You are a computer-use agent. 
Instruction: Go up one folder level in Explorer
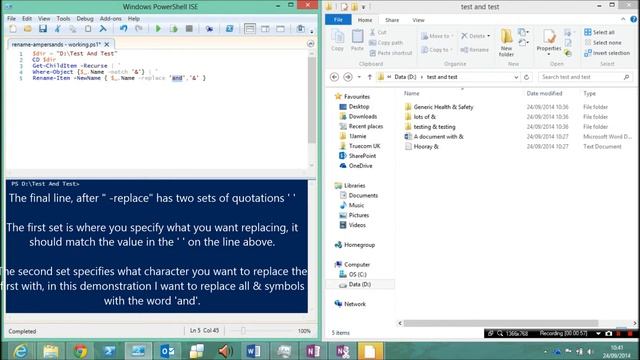coord(369,77)
